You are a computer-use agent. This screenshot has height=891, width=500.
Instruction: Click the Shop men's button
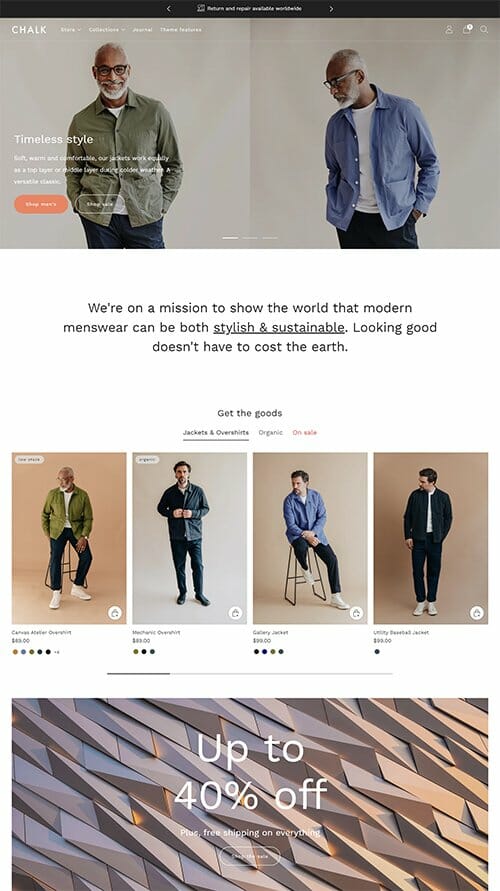click(x=41, y=204)
